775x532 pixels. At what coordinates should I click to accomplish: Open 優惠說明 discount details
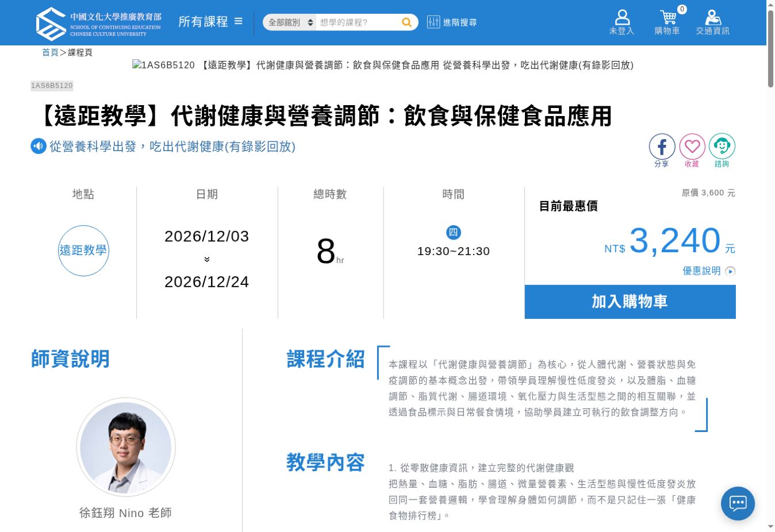pyautogui.click(x=701, y=271)
